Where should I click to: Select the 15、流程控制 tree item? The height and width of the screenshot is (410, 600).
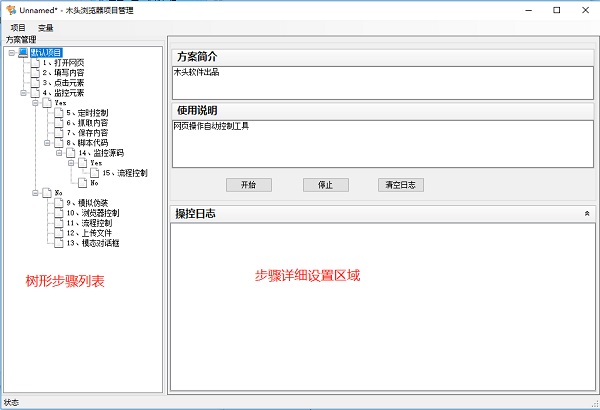pyautogui.click(x=125, y=173)
